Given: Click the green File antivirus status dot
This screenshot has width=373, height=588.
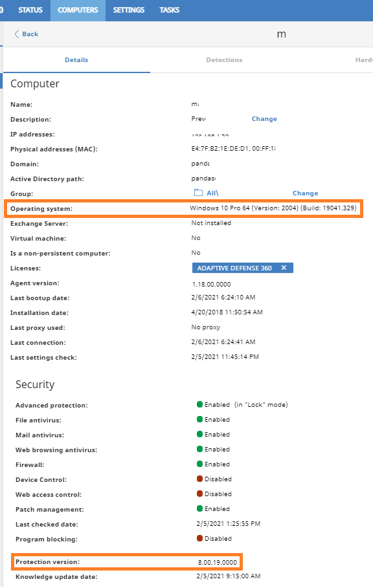Looking at the screenshot, I should 199,419.
